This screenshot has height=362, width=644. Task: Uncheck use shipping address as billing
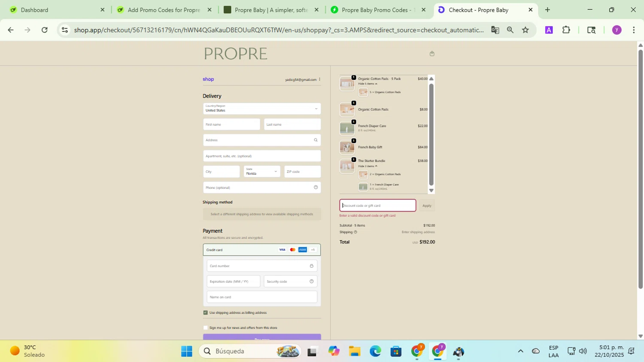pyautogui.click(x=205, y=313)
